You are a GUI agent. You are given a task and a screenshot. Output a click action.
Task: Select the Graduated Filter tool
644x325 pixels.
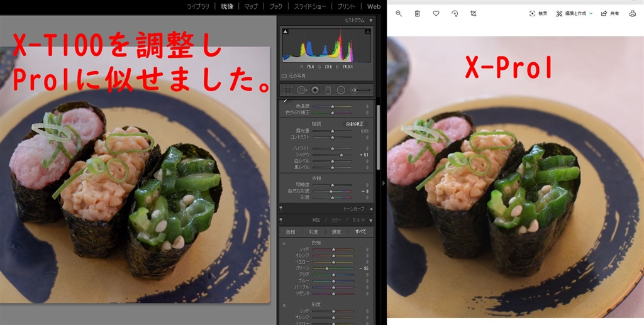coord(328,90)
